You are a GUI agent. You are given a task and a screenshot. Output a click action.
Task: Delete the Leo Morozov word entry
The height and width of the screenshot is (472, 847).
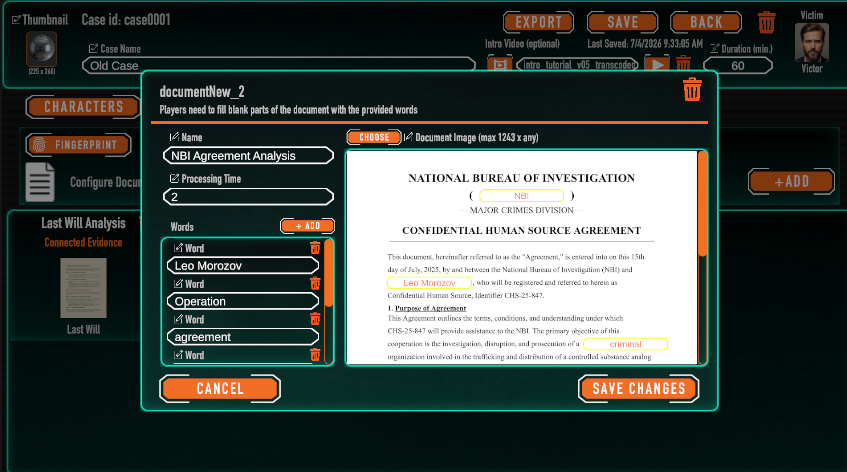(315, 248)
